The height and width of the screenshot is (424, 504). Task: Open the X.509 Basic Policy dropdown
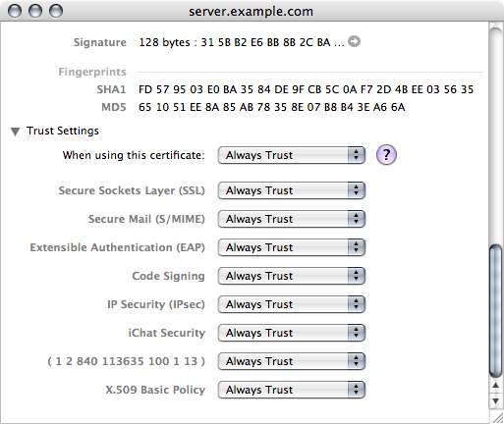pyautogui.click(x=292, y=390)
